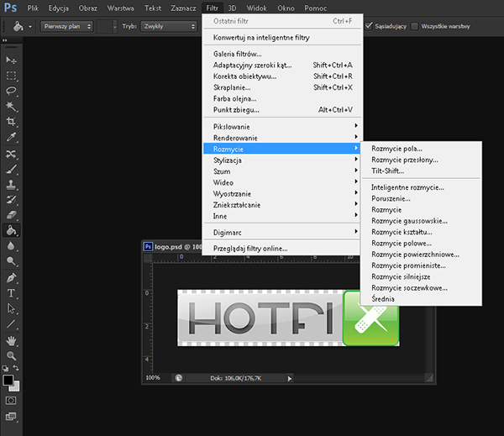Open the Edycja menu
Viewport: 504px width, 436px height.
59,8
